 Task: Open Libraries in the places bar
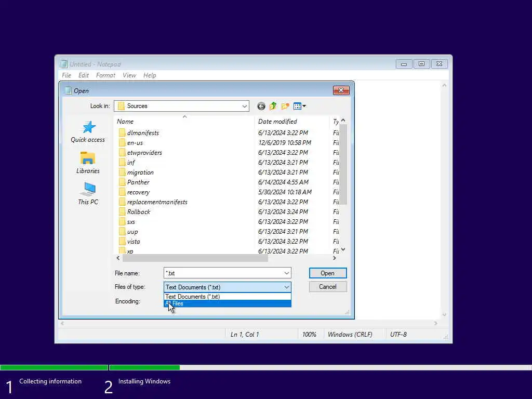[88, 163]
